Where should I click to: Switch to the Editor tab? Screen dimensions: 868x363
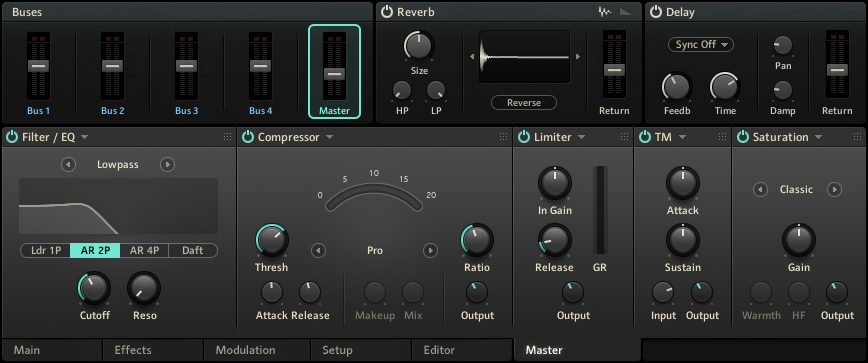point(462,350)
